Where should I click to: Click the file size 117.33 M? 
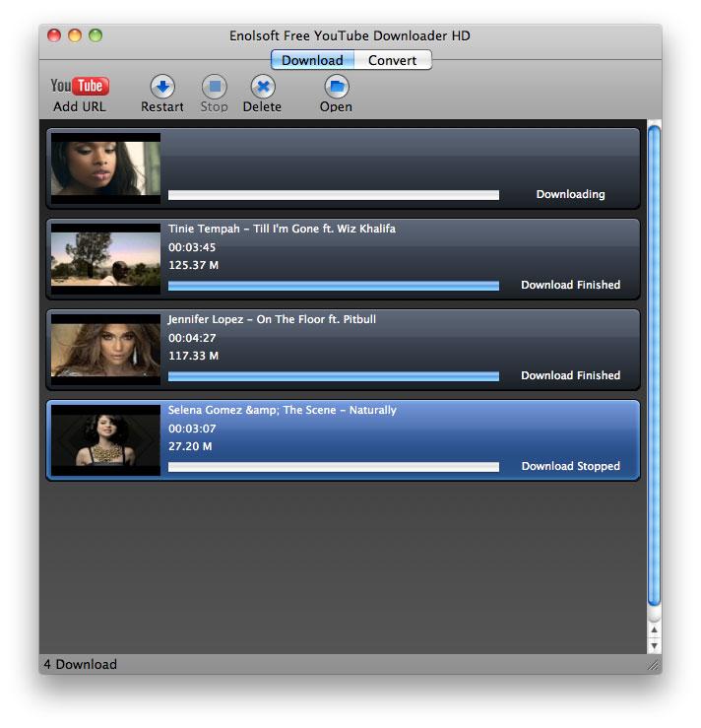point(193,356)
